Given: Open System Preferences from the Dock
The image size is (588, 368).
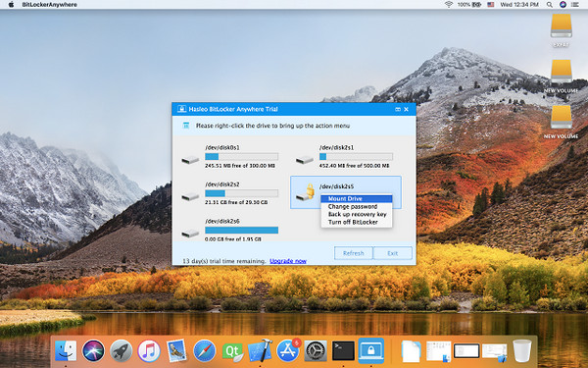Looking at the screenshot, I should click(x=316, y=350).
